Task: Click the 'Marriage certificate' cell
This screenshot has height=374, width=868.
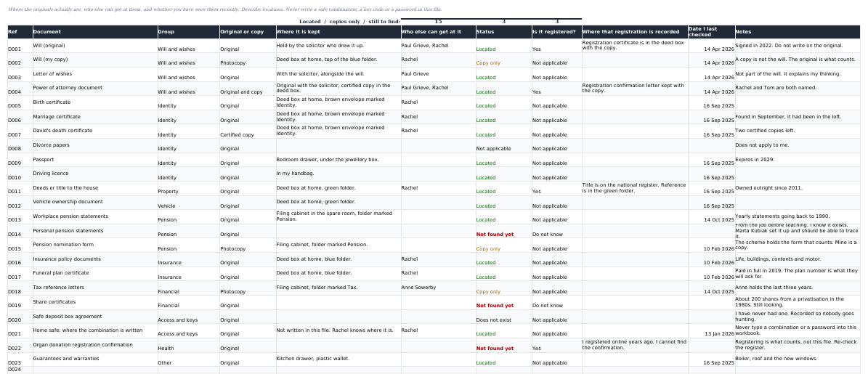Action: click(95, 118)
